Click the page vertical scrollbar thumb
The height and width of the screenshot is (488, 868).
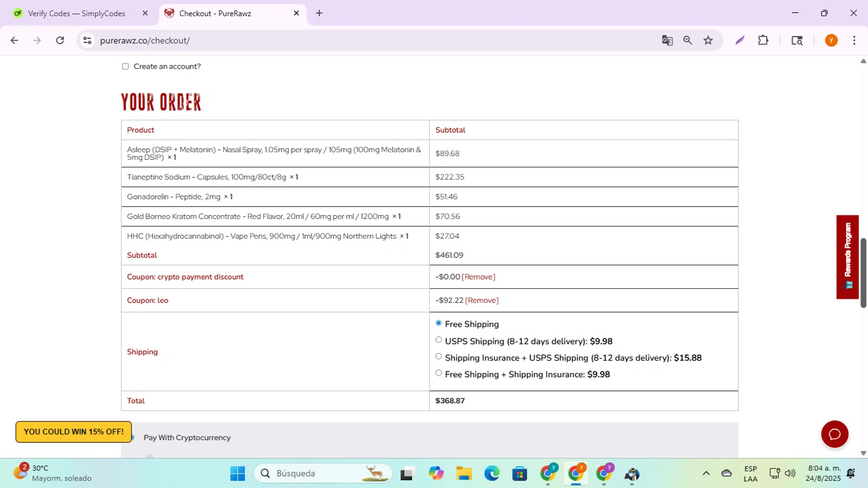863,273
